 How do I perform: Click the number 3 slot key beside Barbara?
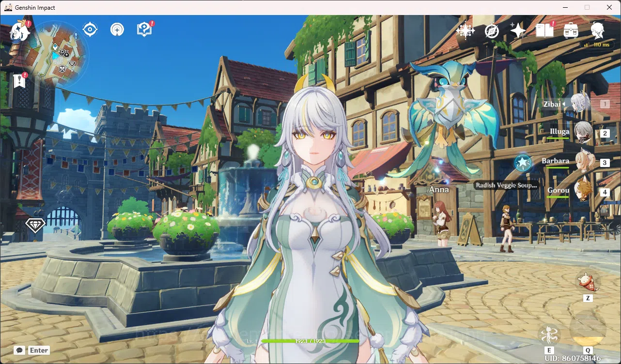605,163
